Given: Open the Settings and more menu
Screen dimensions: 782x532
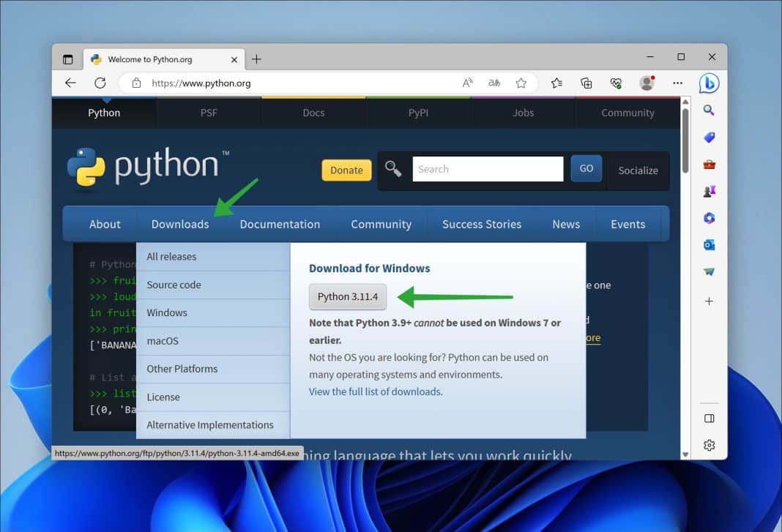Looking at the screenshot, I should [677, 83].
